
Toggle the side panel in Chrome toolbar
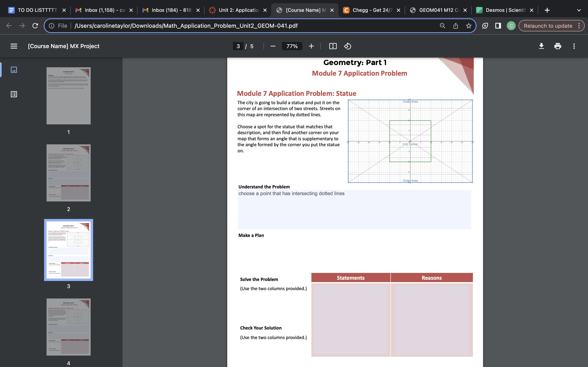(498, 25)
